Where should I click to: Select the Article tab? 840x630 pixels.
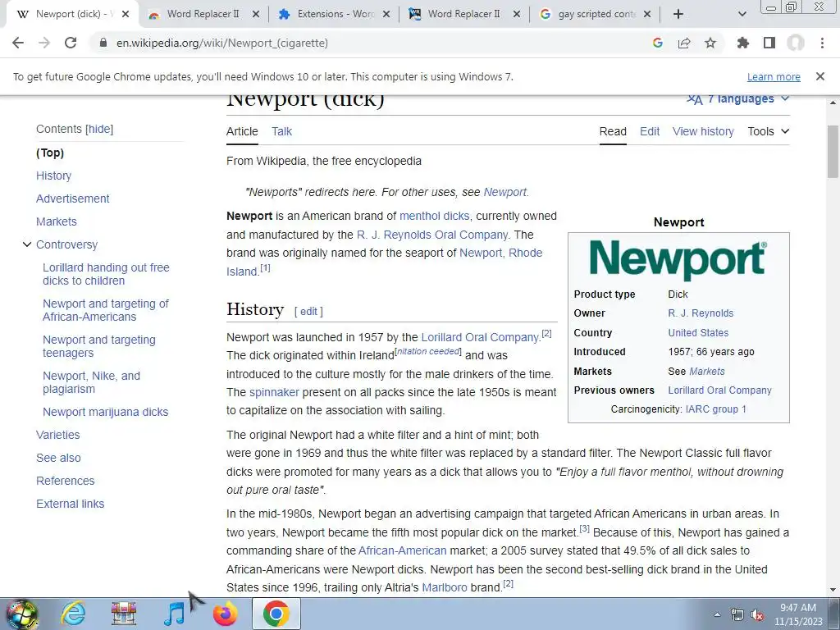[242, 131]
